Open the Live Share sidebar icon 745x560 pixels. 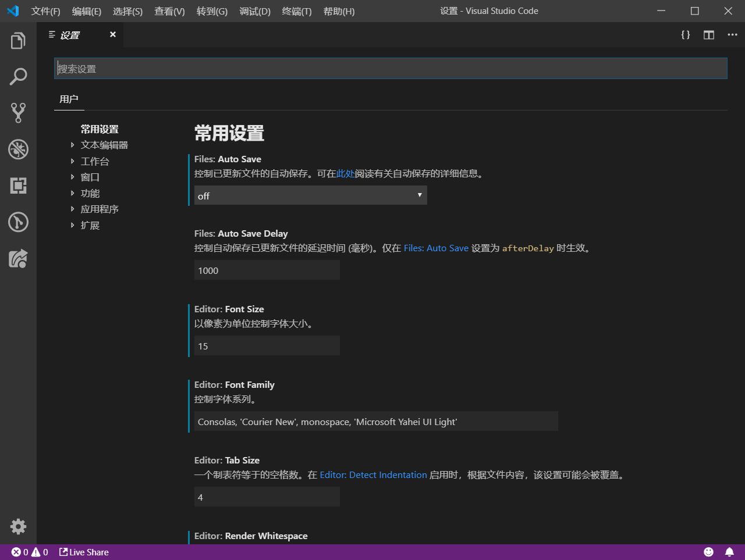coord(18,258)
